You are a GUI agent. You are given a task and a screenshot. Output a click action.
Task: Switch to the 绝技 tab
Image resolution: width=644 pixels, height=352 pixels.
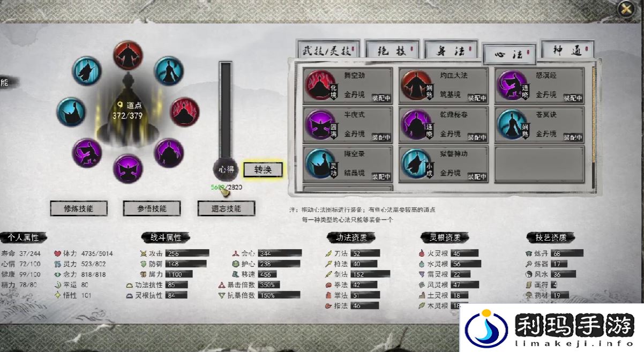pyautogui.click(x=392, y=51)
